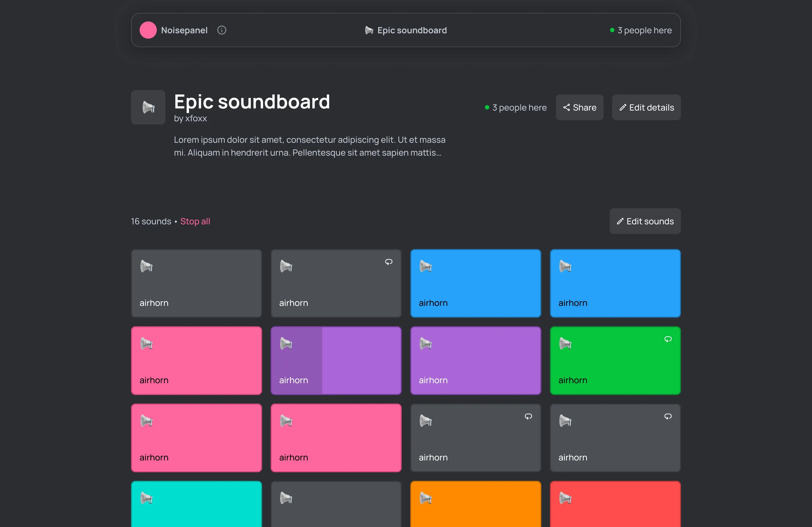Play the blue airhorn card beside the gray loop card
The image size is (812, 527).
pyautogui.click(x=476, y=283)
